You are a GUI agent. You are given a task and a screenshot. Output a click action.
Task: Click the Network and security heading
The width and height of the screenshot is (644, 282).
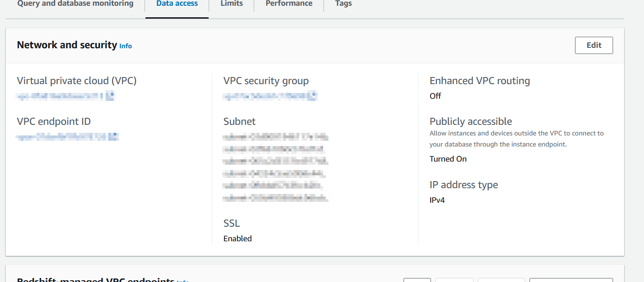pos(67,45)
